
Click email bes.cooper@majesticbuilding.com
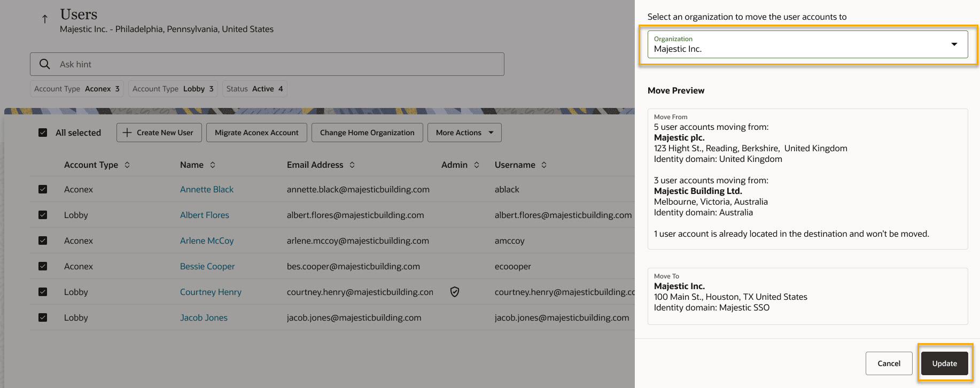point(353,266)
